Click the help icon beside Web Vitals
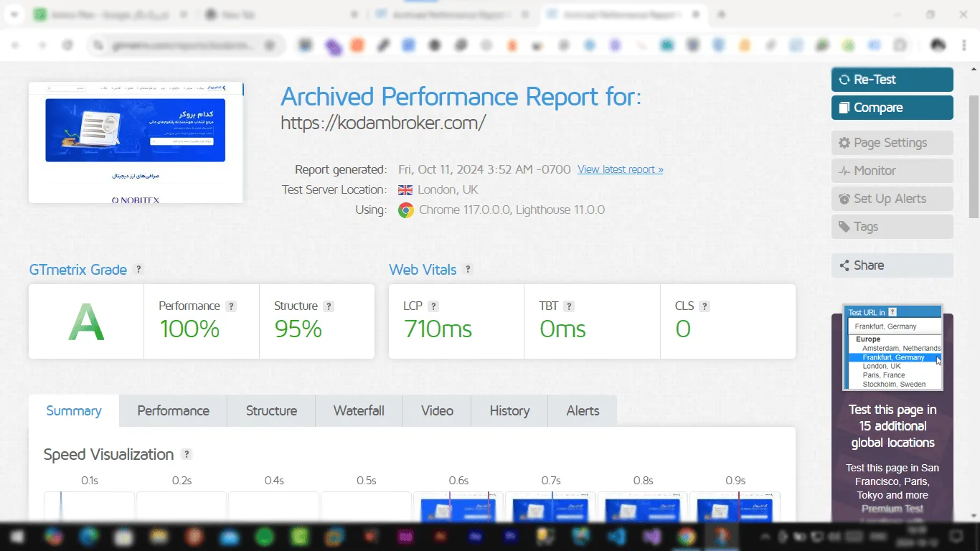This screenshot has height=551, width=980. (x=468, y=270)
